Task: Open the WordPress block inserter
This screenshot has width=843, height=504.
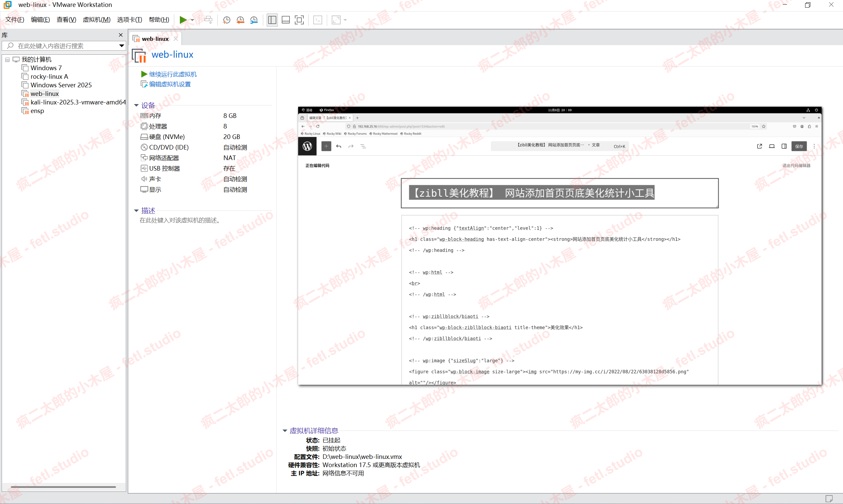Action: point(326,146)
